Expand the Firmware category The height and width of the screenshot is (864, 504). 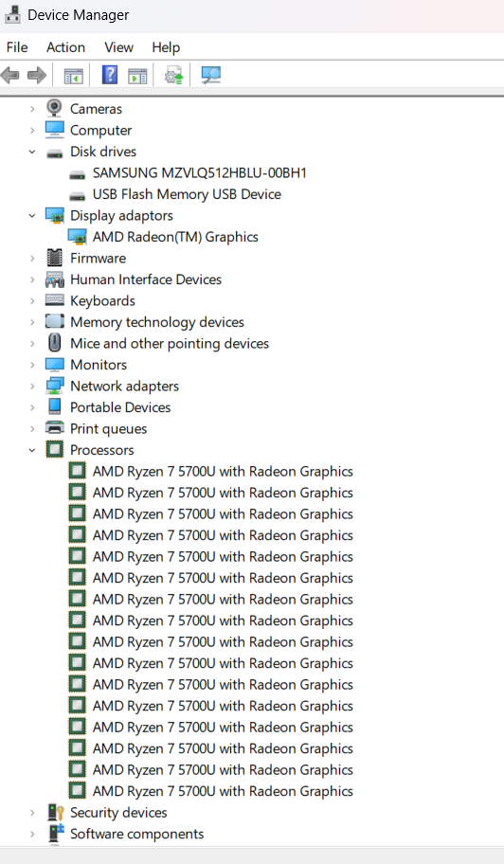[32, 258]
